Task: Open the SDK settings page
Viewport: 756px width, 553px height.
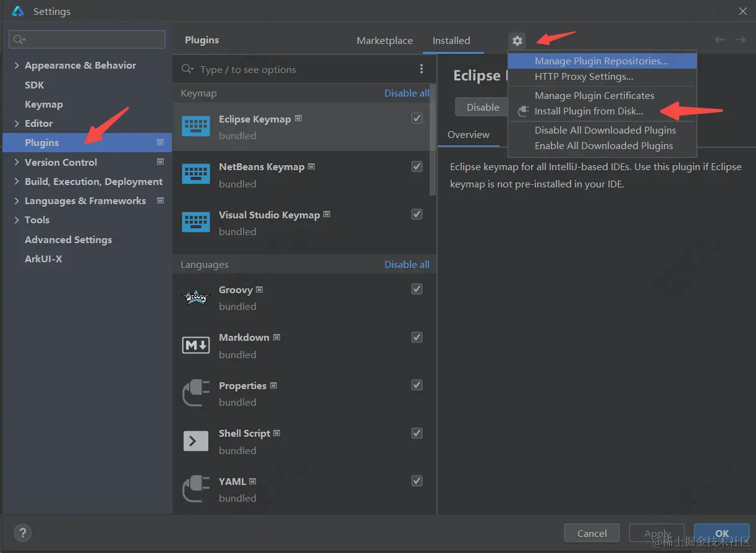Action: (x=35, y=85)
